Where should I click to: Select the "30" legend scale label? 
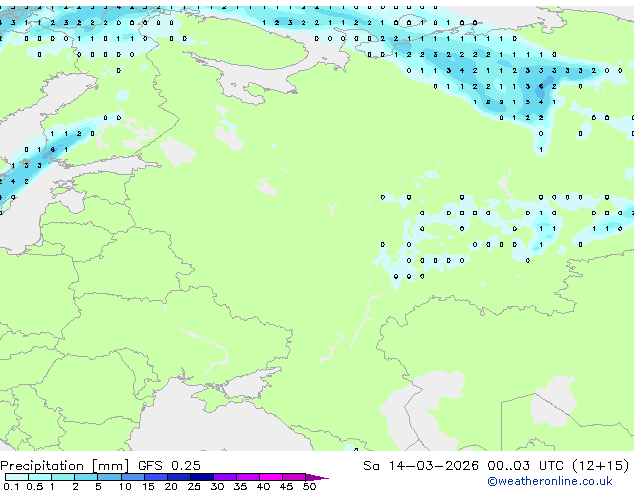click(217, 486)
